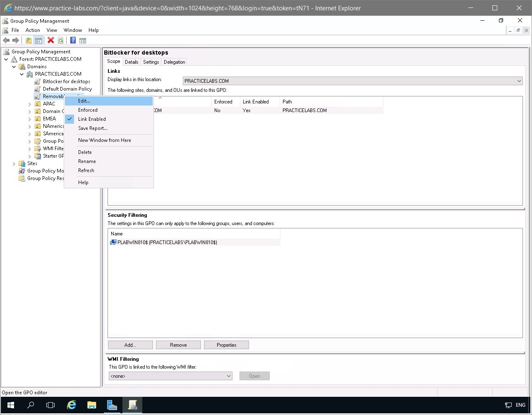532x415 pixels.
Task: Click the Back navigation arrow in the toolbar
Action: [x=6, y=40]
